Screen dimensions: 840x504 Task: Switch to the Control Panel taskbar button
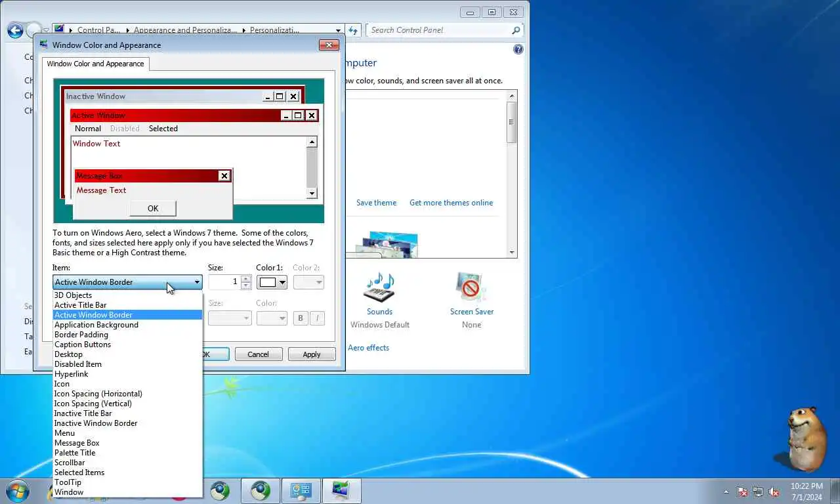(x=301, y=491)
